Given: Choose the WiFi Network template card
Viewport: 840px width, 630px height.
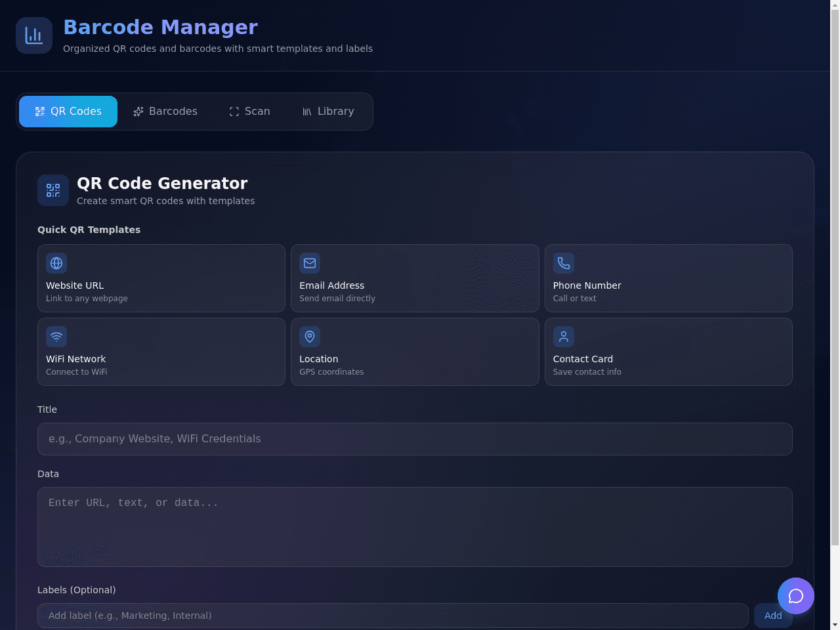Looking at the screenshot, I should (161, 352).
